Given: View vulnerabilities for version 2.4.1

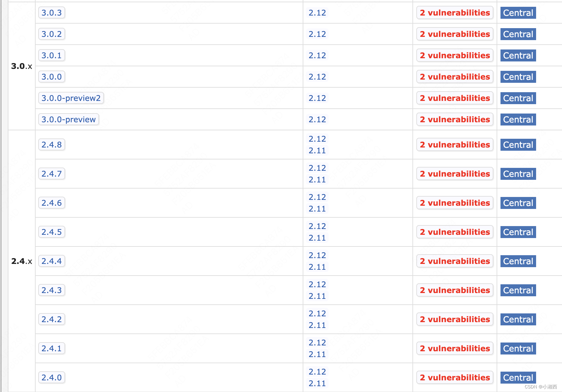Looking at the screenshot, I should [x=455, y=348].
